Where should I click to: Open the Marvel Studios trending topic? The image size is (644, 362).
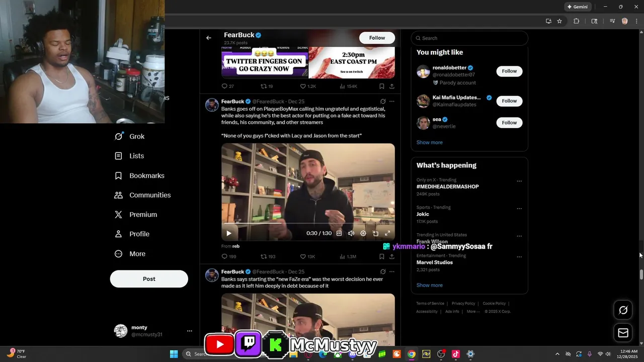(x=435, y=262)
